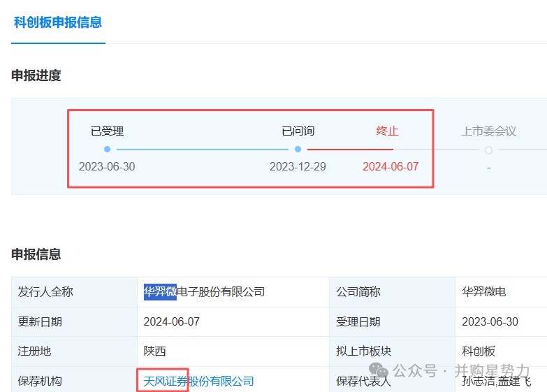Click the 2023-12-29 inquiry date
Screen dimensions: 547x392
pyautogui.click(x=298, y=167)
